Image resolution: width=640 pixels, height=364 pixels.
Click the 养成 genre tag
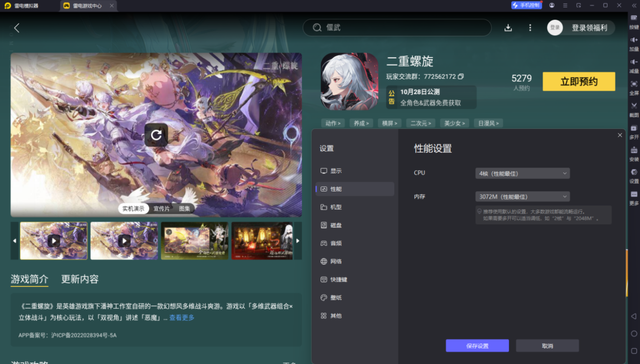(361, 123)
